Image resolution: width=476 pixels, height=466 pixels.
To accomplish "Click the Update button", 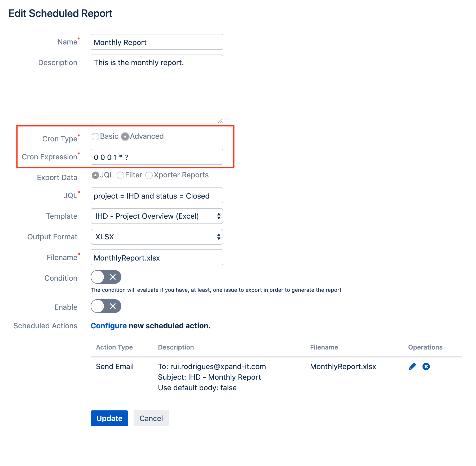I will tap(109, 418).
